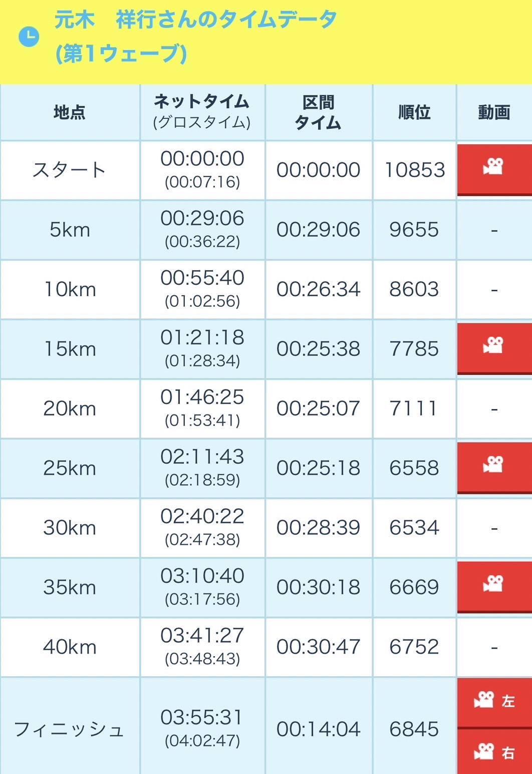Click the 30km ranking 6534
This screenshot has height=774, width=532.
(x=414, y=528)
